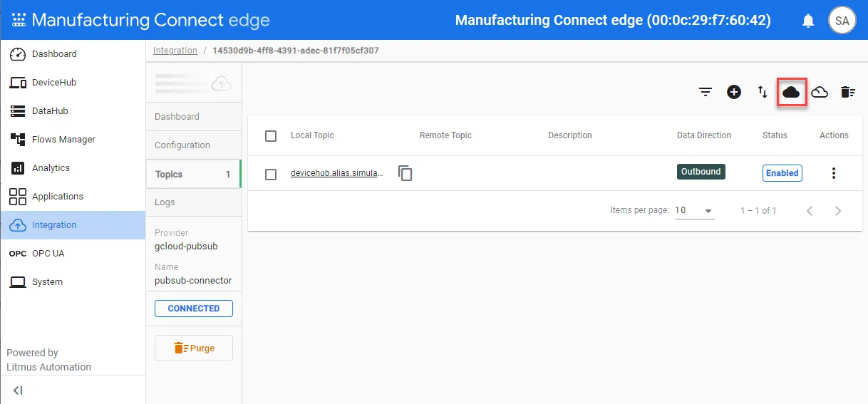
Task: Click the delete all topics icon
Action: pos(847,92)
